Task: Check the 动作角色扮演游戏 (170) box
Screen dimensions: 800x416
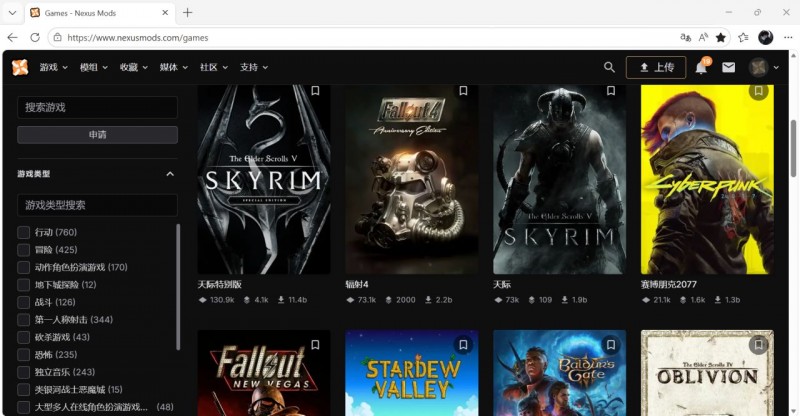Action: point(23,267)
